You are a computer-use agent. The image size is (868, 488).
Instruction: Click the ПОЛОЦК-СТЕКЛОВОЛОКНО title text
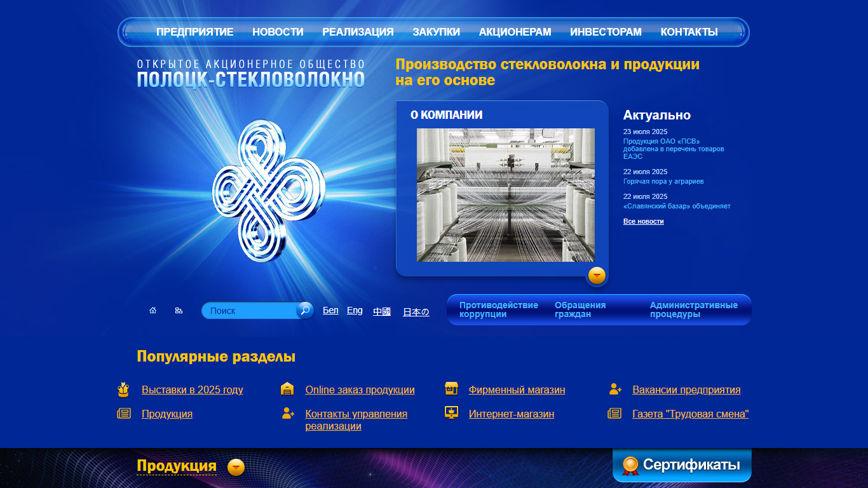point(251,79)
